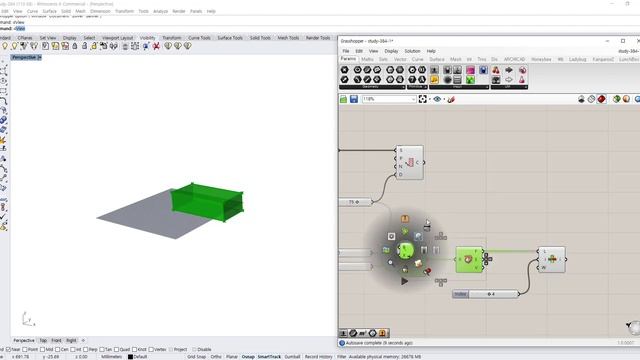Click red shaded preview mode icon in Grasshopper

[x=602, y=99]
